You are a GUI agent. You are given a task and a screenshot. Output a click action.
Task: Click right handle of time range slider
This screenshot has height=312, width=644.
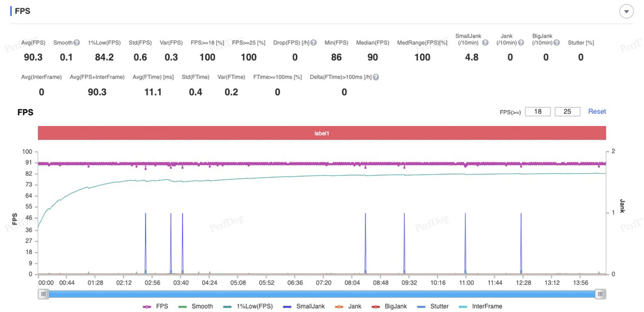point(600,294)
